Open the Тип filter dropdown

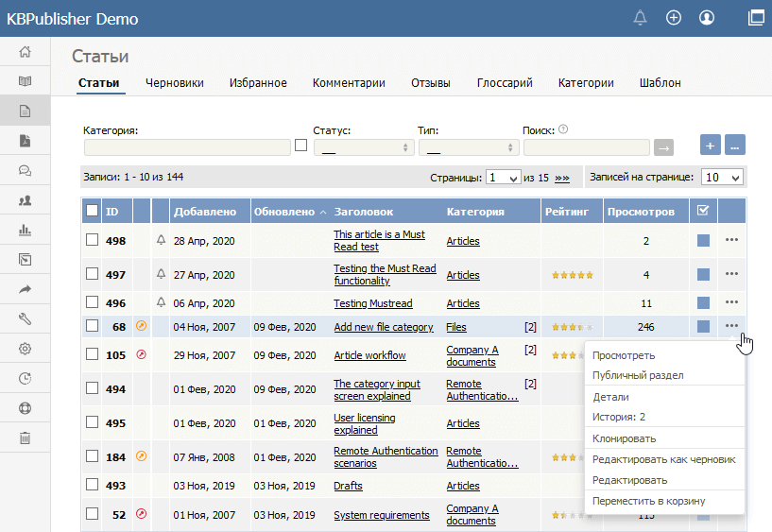468,147
